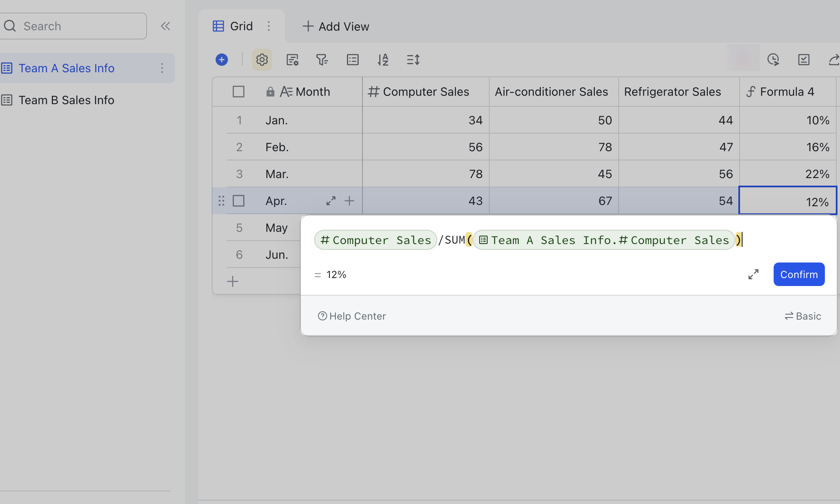Click Add View
This screenshot has width=840, height=504.
click(336, 26)
